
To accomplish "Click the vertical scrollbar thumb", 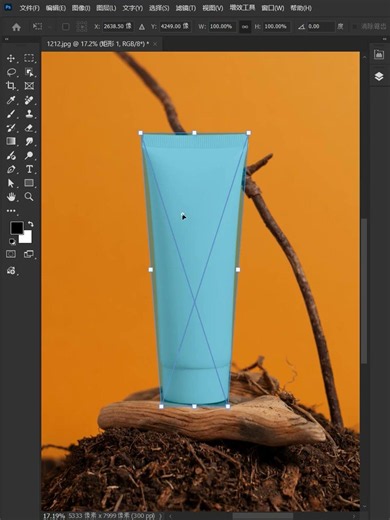I will [x=364, y=290].
